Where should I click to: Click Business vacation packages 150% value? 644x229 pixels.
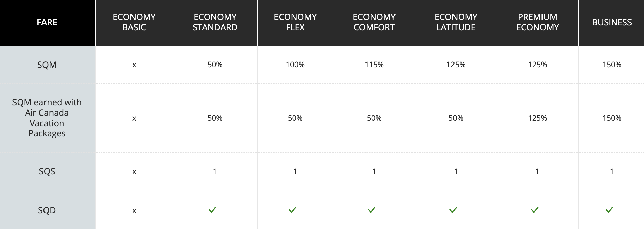612,118
